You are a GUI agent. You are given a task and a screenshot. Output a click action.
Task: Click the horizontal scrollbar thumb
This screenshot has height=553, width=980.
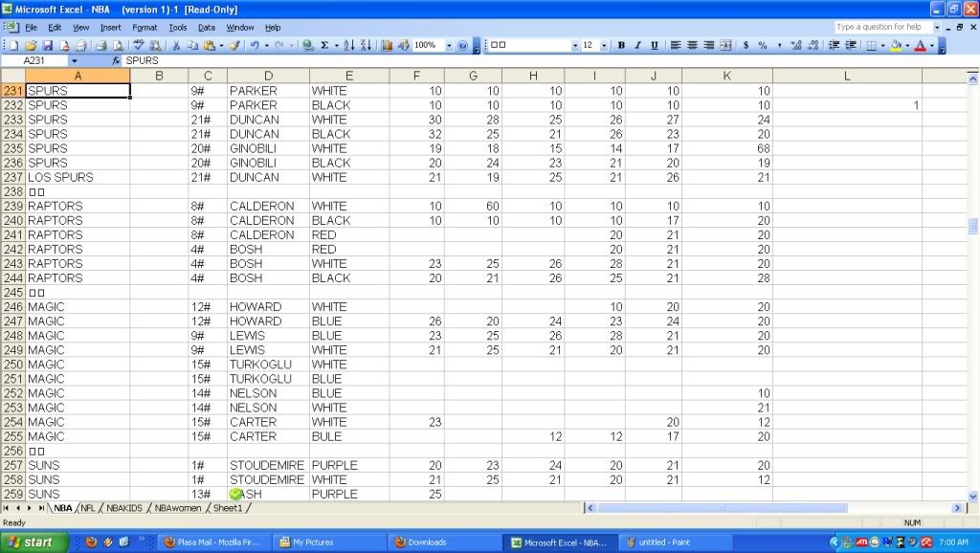pos(722,508)
